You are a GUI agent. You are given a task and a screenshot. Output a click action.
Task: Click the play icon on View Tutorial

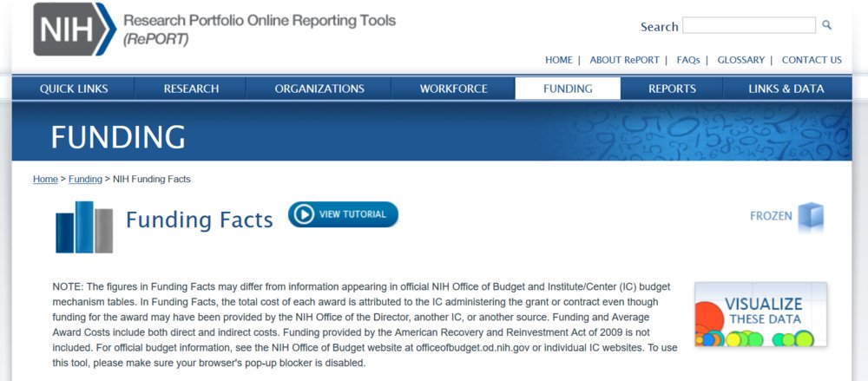pos(304,214)
